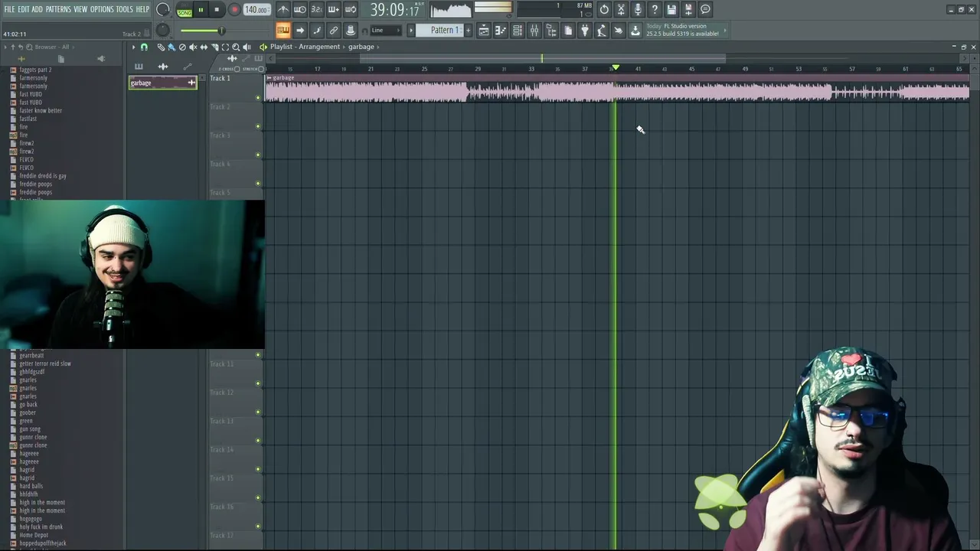Select the garbage clip in the picker

click(x=163, y=83)
